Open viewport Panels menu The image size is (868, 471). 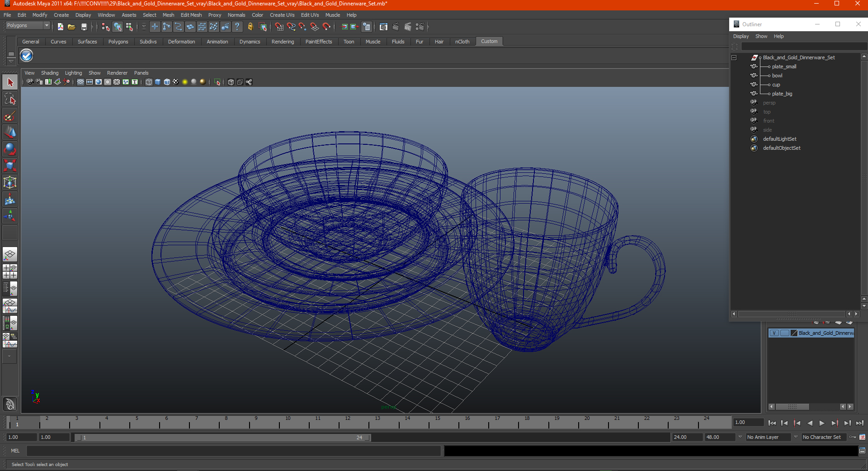click(141, 73)
